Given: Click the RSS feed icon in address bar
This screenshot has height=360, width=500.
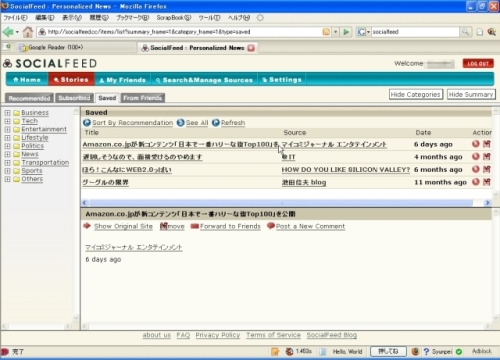Looking at the screenshot, I should pos(326,32).
